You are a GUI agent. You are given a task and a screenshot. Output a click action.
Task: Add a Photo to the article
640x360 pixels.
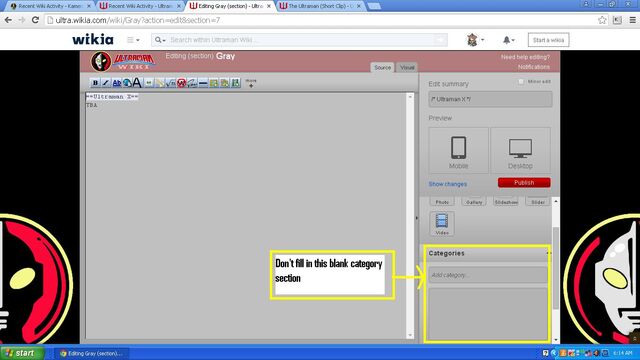(x=442, y=202)
